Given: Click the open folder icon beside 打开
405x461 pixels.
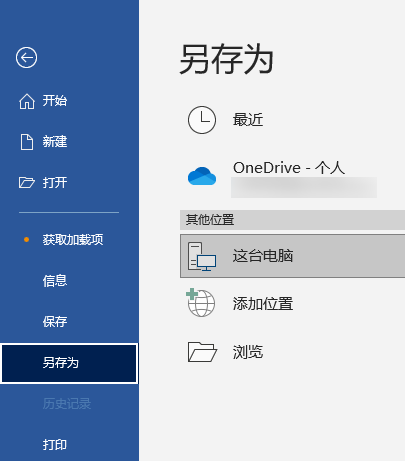Looking at the screenshot, I should coord(27,183).
